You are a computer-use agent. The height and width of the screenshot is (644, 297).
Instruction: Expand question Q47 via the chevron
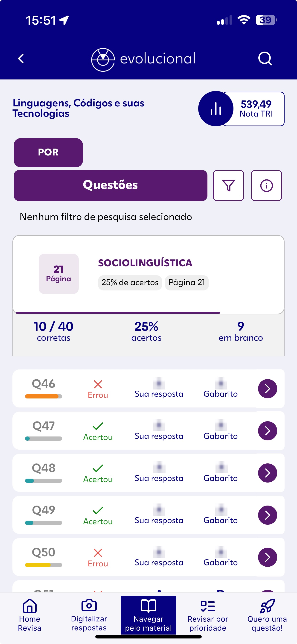[268, 431]
